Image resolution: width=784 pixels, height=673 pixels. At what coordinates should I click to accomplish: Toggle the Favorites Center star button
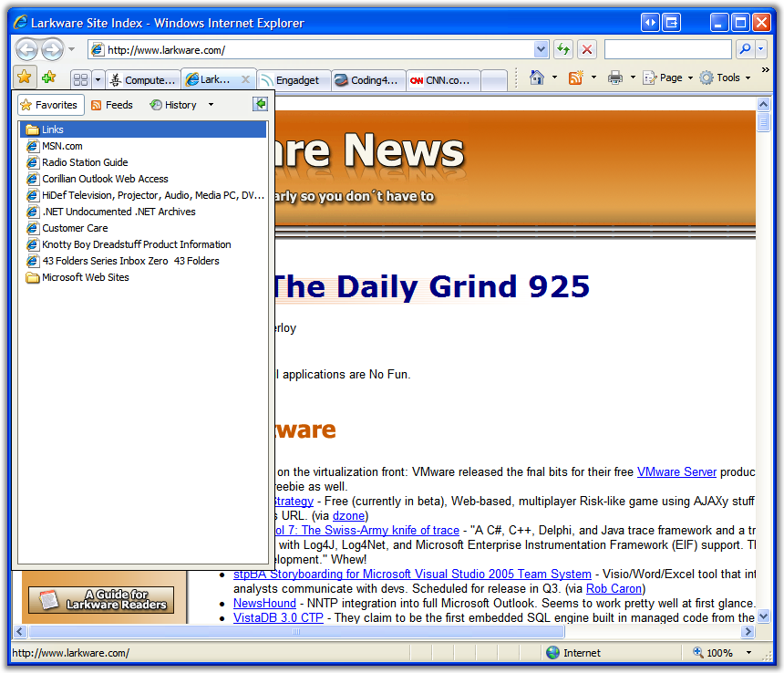coord(24,77)
